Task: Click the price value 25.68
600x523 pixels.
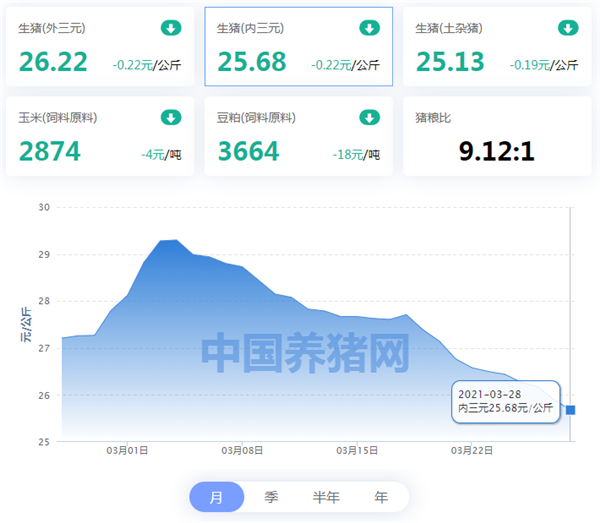Action: pyautogui.click(x=252, y=62)
